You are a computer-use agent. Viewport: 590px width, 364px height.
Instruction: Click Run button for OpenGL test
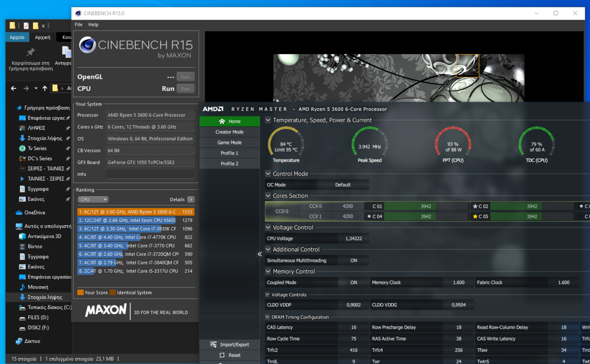[x=185, y=77]
